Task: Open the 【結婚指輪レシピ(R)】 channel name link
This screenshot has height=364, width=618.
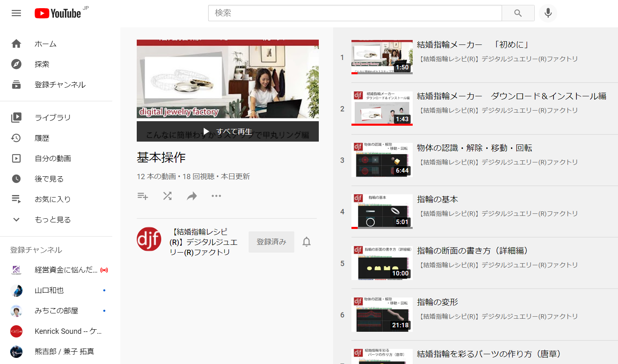Action: (204, 242)
